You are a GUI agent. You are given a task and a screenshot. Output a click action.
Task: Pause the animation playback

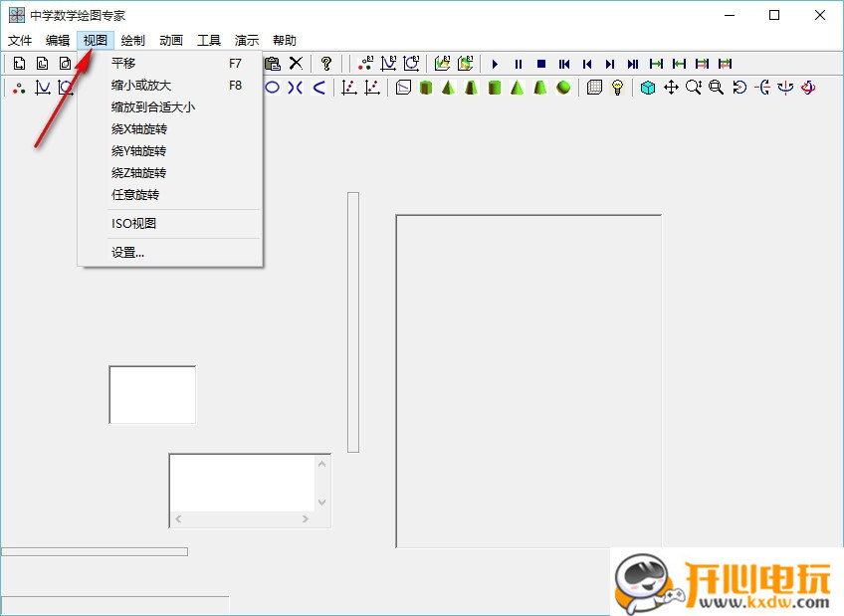(x=518, y=64)
